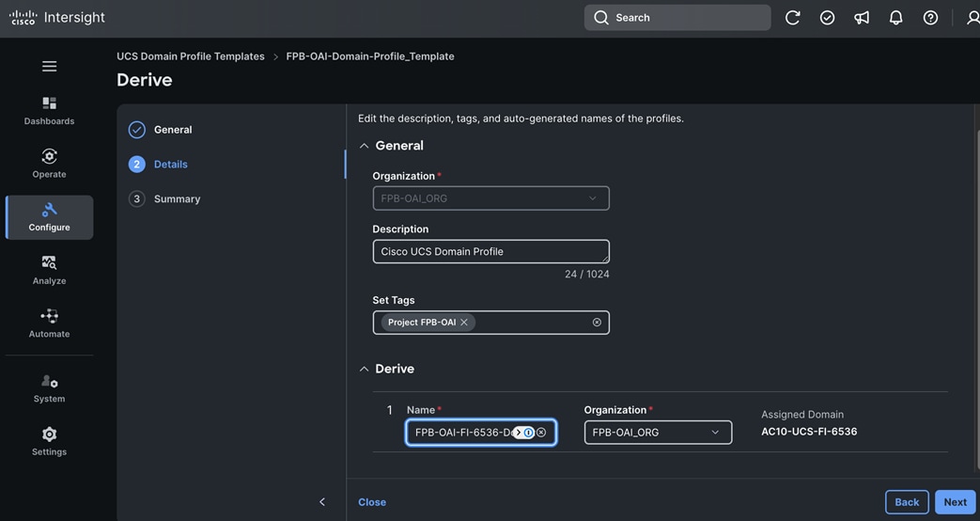
Task: Go to the Operate section
Action: point(50,164)
